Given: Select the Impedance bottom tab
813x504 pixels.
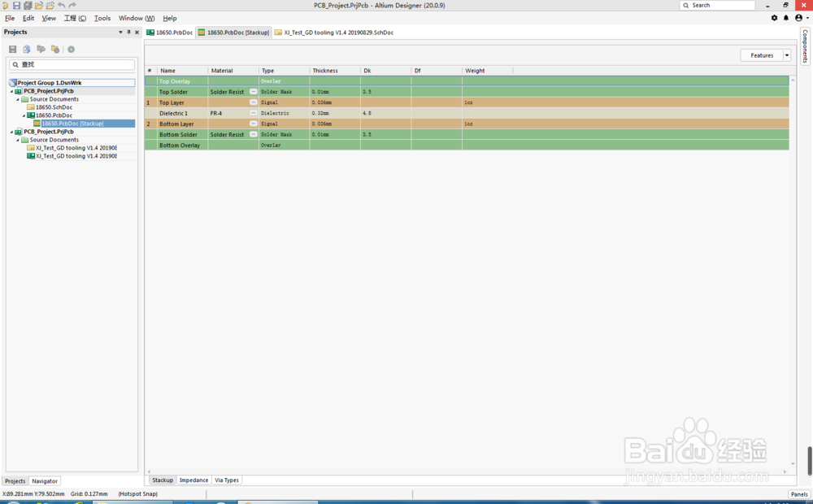Looking at the screenshot, I should tap(194, 480).
